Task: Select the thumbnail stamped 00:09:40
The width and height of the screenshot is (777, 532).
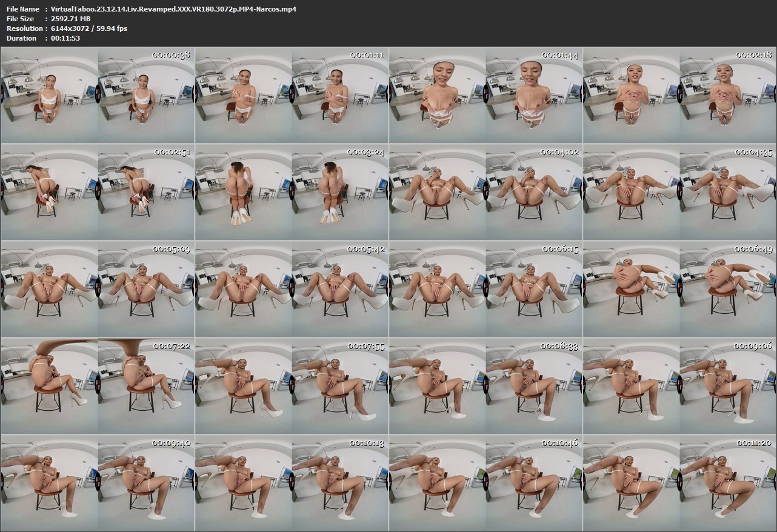Action: coord(98,483)
